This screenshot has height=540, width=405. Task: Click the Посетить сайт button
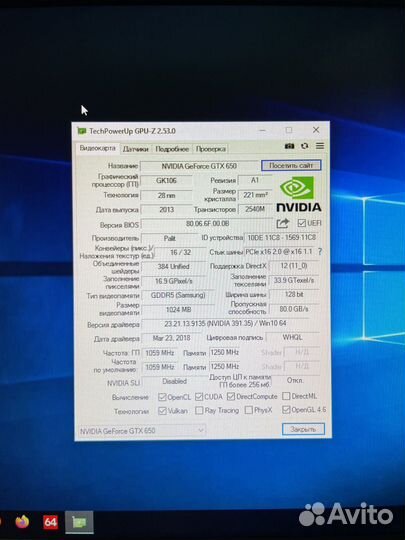click(x=291, y=165)
